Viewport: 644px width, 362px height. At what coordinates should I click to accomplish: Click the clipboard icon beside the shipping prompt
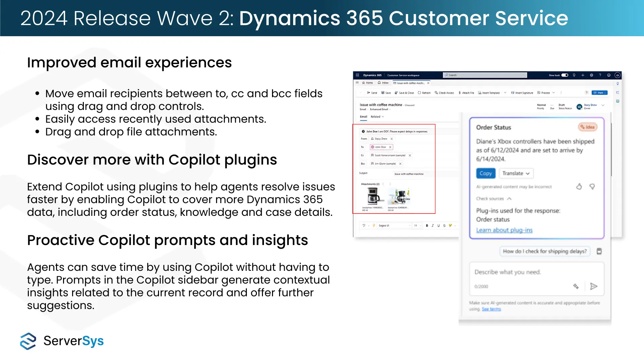(599, 251)
